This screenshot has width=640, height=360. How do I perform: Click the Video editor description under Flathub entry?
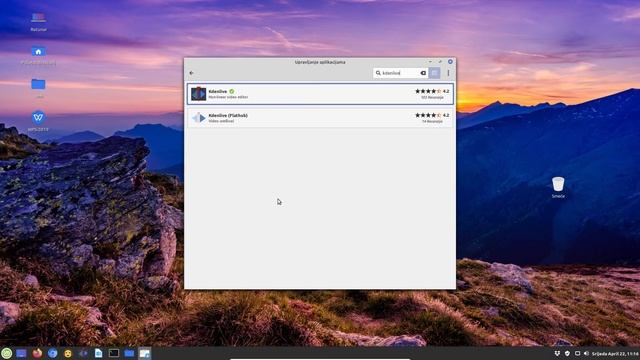click(221, 121)
